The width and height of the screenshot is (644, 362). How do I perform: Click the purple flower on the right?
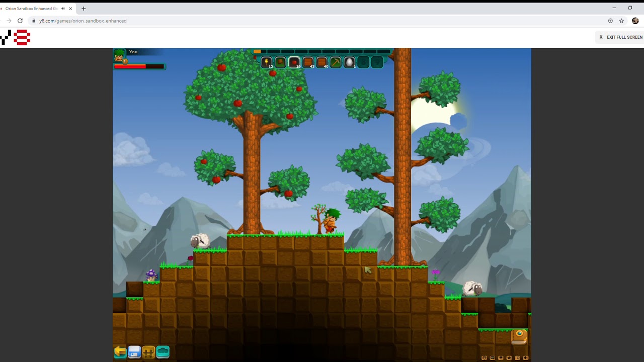tap(436, 274)
